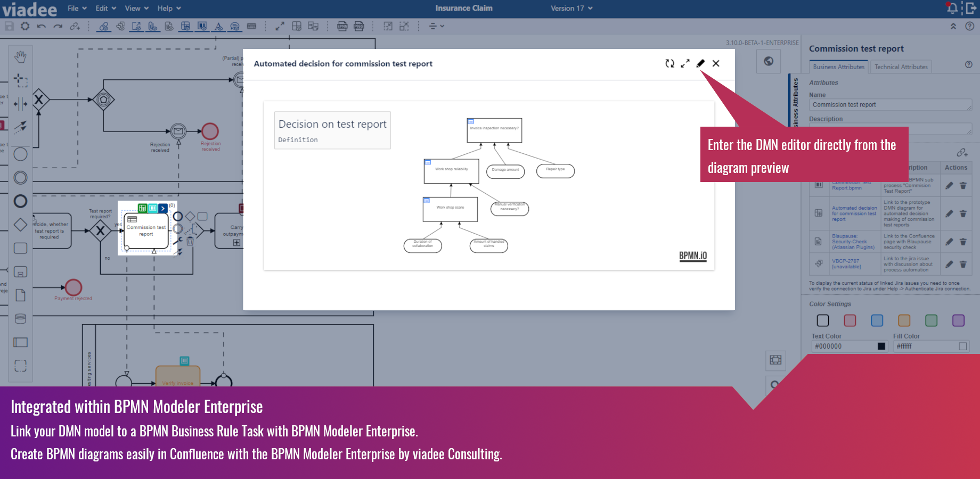Select the space tool in palette
Image resolution: width=980 pixels, height=479 pixels.
(x=20, y=104)
